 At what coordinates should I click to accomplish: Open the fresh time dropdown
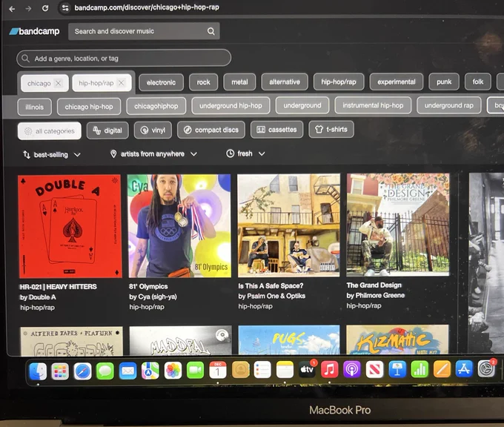pyautogui.click(x=245, y=153)
